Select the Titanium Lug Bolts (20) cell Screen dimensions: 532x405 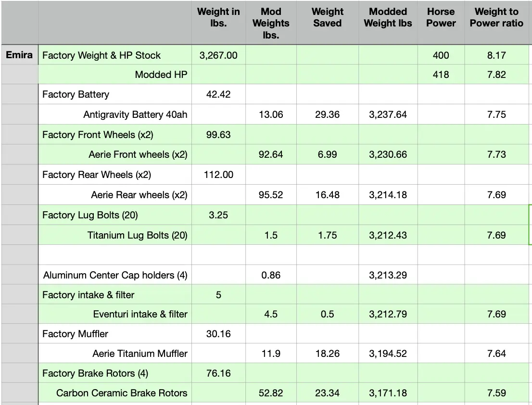pos(137,235)
